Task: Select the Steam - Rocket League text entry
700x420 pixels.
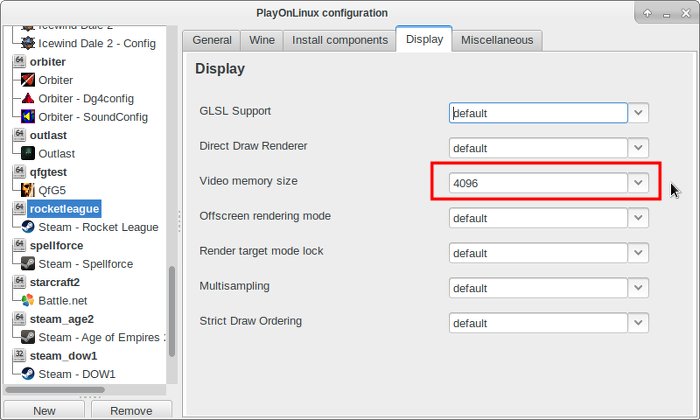Action: [98, 227]
